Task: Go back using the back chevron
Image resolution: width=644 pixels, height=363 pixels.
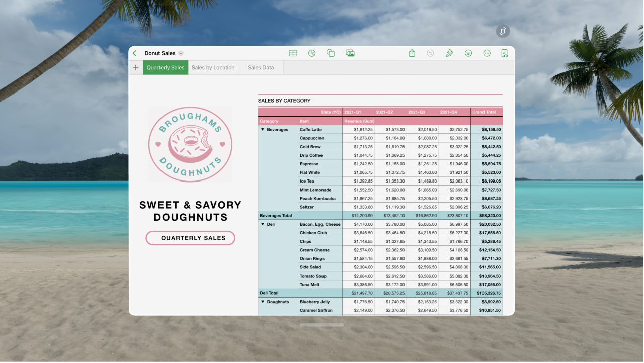Action: [134, 53]
